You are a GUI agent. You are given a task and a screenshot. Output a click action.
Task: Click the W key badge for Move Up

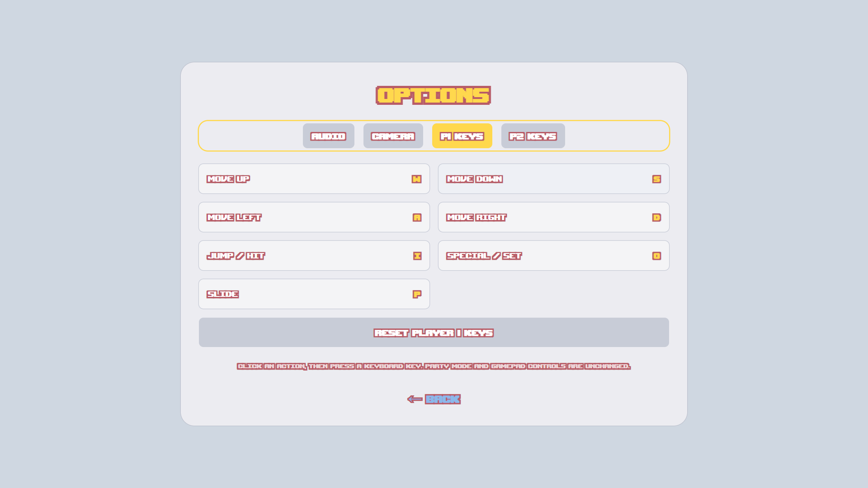(x=416, y=179)
